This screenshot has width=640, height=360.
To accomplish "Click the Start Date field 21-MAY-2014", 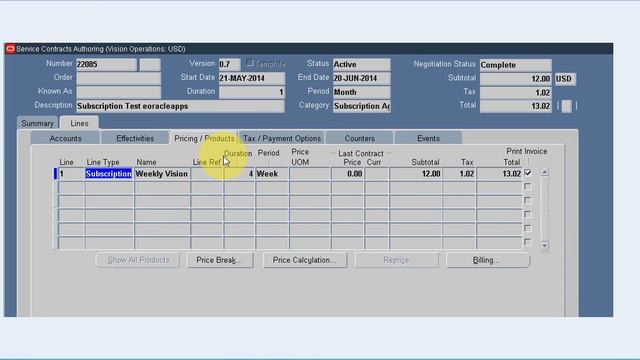I will (251, 78).
